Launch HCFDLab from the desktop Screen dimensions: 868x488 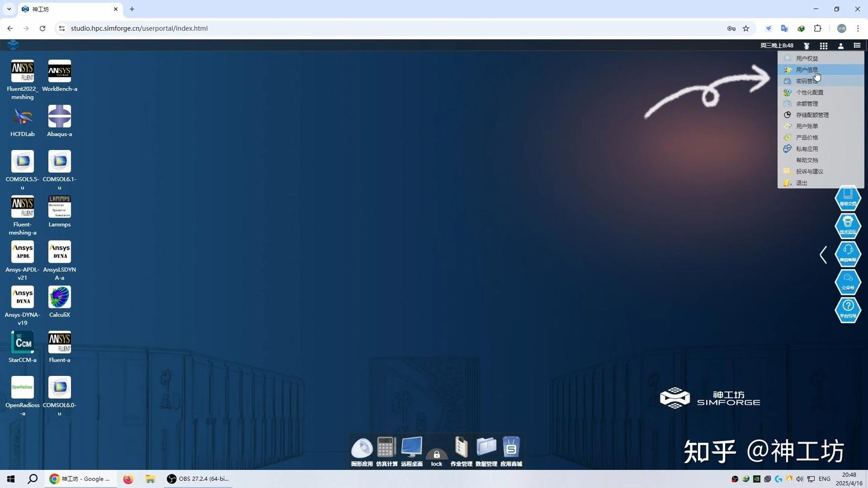pos(22,117)
